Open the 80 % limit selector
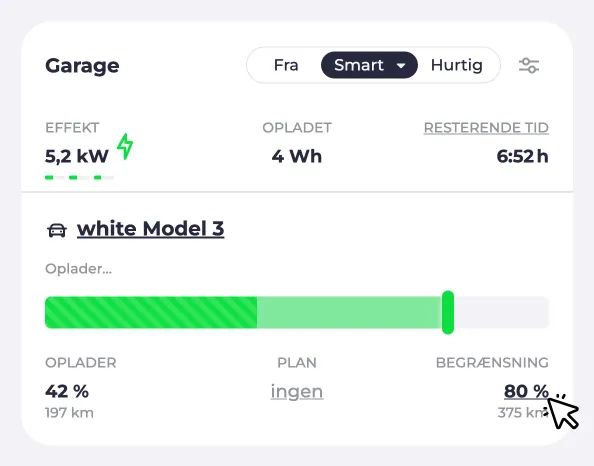Screen dimensions: 594x466 tap(526, 391)
